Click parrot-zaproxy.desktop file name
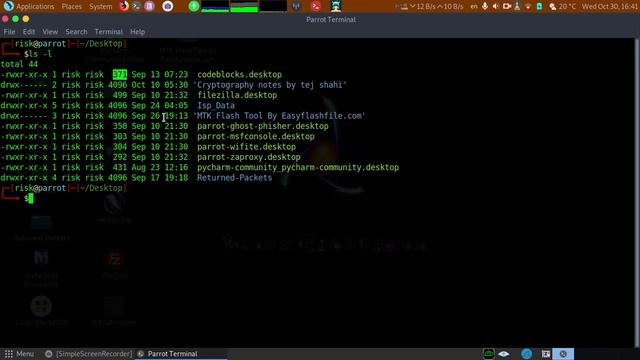The width and height of the screenshot is (640, 360). tap(249, 157)
